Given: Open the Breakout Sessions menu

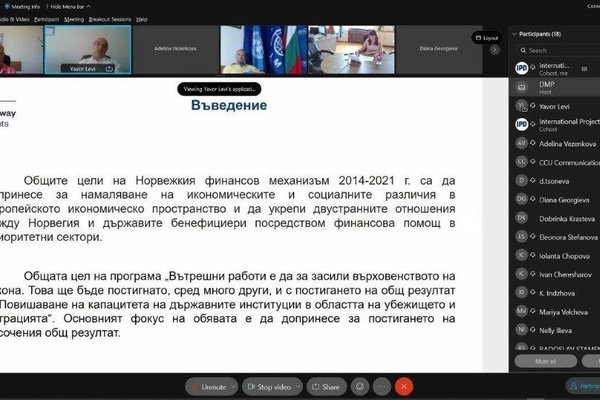Looking at the screenshot, I should click(109, 19).
